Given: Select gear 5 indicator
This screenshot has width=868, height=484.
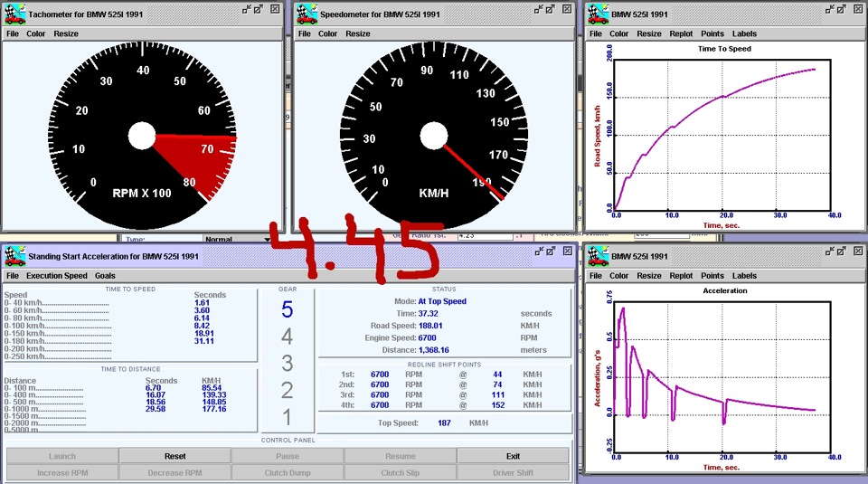Looking at the screenshot, I should coord(287,309).
